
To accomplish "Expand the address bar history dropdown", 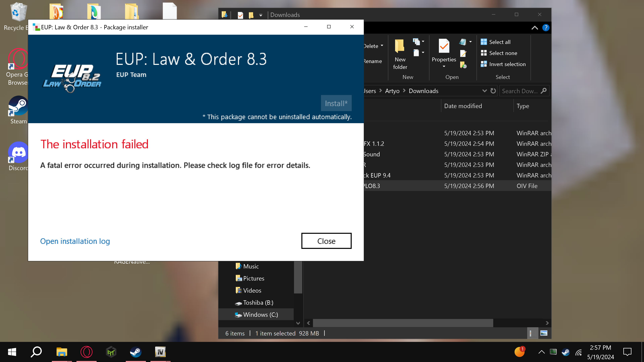I will coord(484,91).
